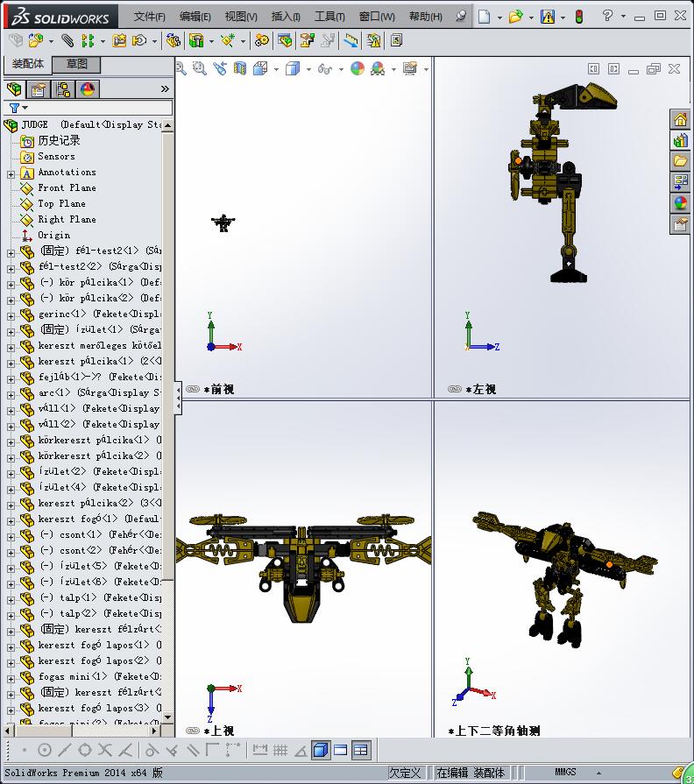Viewport: 694px width, 784px height.
Task: Expand the arc<1> component node
Action: pos(11,395)
